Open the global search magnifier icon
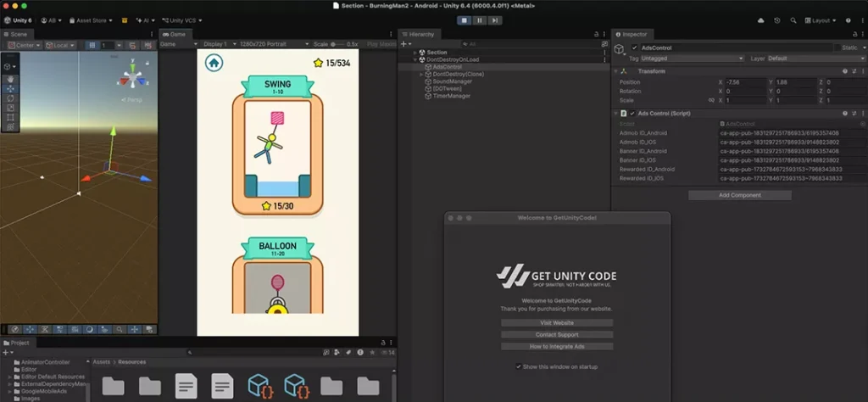Image resolution: width=868 pixels, height=402 pixels. click(x=793, y=20)
